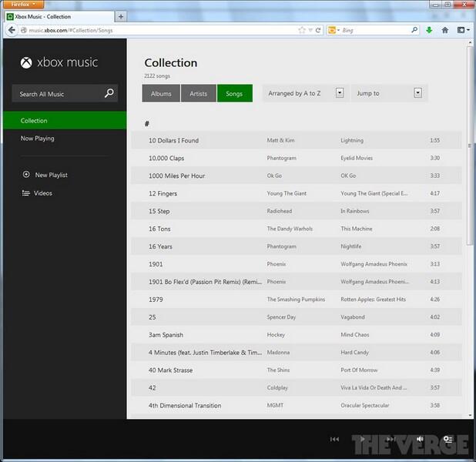Click artist Coldplay

[x=277, y=387]
